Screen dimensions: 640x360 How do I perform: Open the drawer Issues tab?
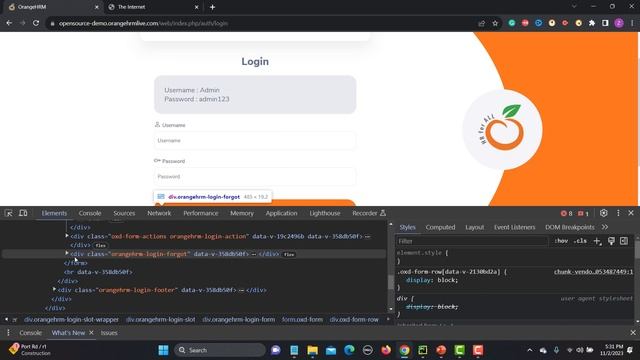point(109,333)
